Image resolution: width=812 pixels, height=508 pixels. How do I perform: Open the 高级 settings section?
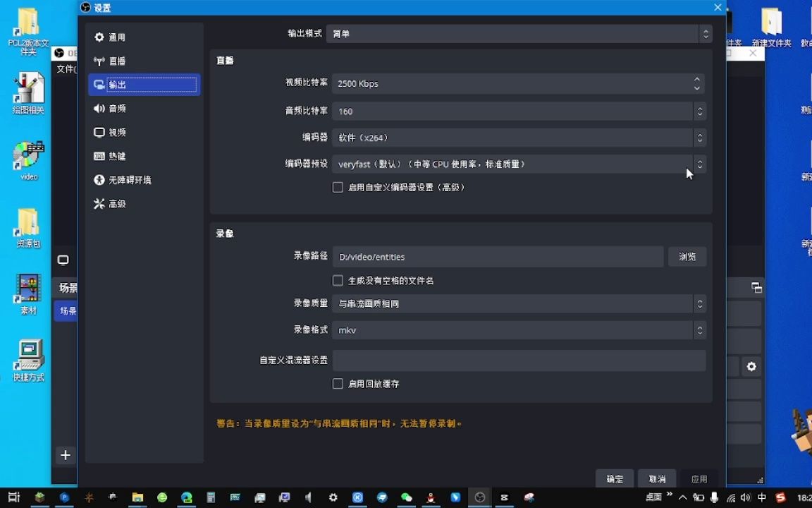(144, 204)
